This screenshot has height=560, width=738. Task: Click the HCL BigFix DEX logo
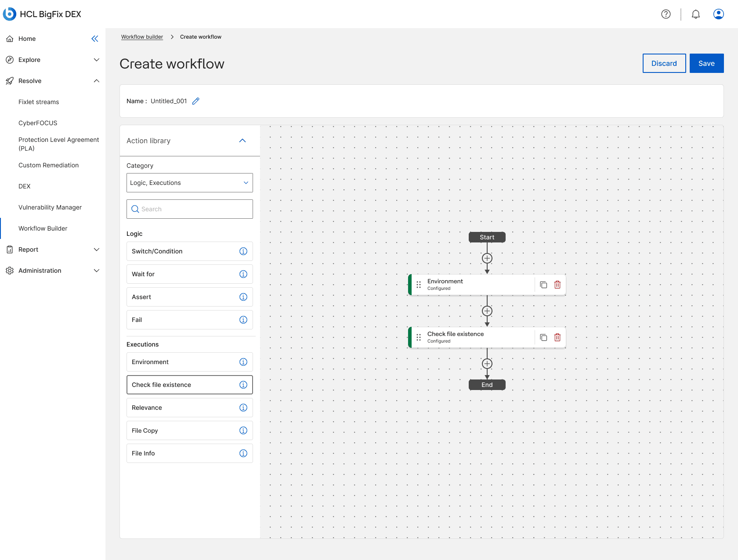pos(42,14)
